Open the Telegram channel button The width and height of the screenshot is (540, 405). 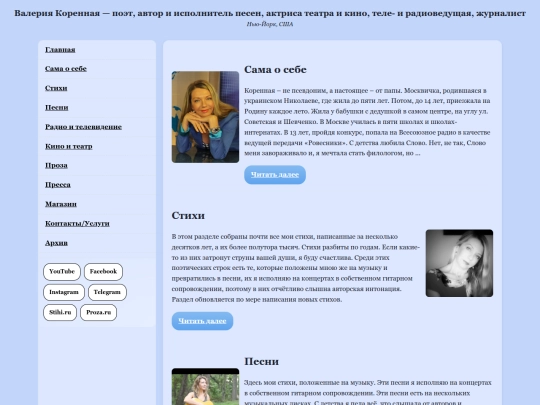click(x=107, y=292)
